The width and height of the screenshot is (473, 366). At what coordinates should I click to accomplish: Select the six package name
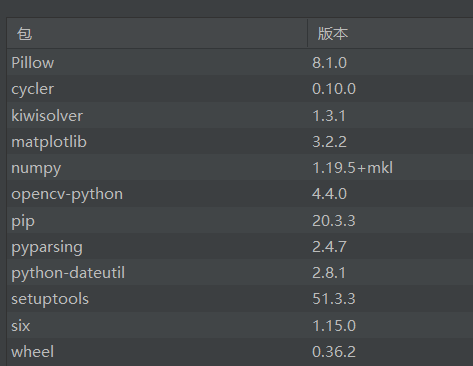pos(21,326)
